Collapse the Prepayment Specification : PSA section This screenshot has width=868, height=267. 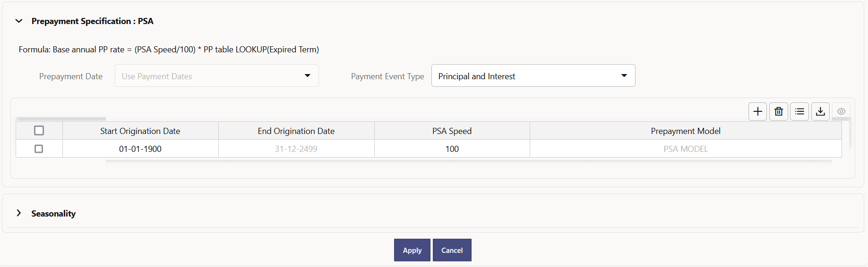[x=19, y=21]
